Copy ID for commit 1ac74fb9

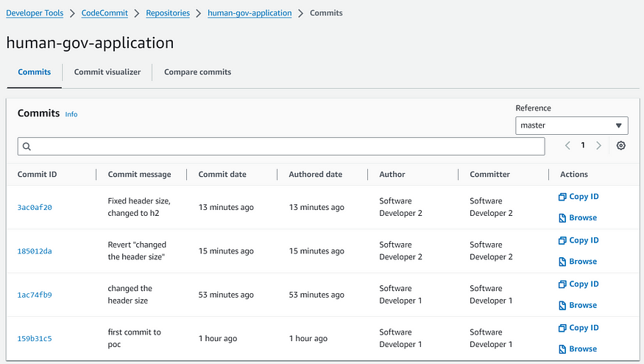click(x=578, y=284)
